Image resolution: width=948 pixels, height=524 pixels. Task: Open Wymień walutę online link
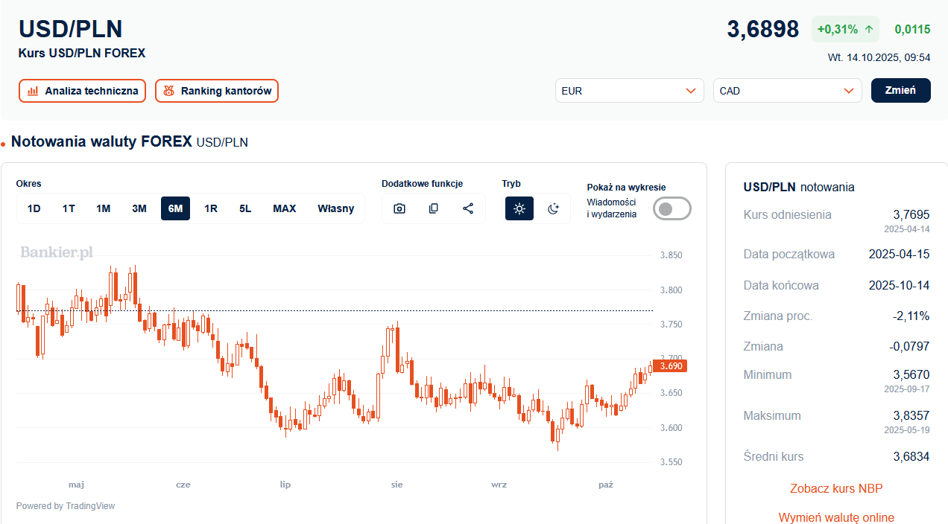(x=836, y=517)
